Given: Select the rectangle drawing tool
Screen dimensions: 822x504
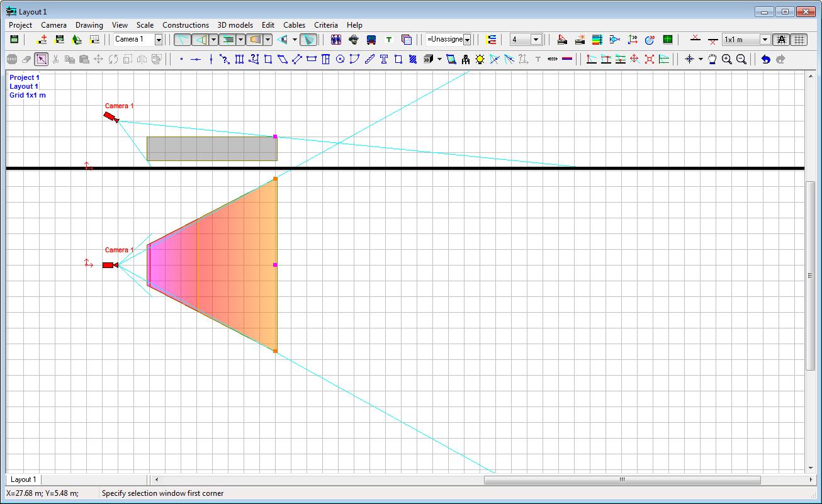Looking at the screenshot, I should click(267, 59).
